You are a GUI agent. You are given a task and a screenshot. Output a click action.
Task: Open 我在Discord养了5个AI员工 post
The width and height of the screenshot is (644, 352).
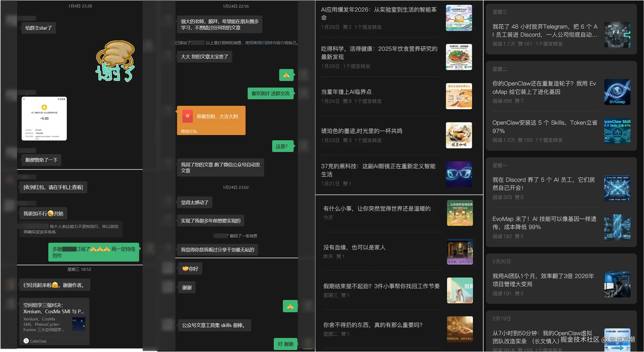tap(543, 184)
